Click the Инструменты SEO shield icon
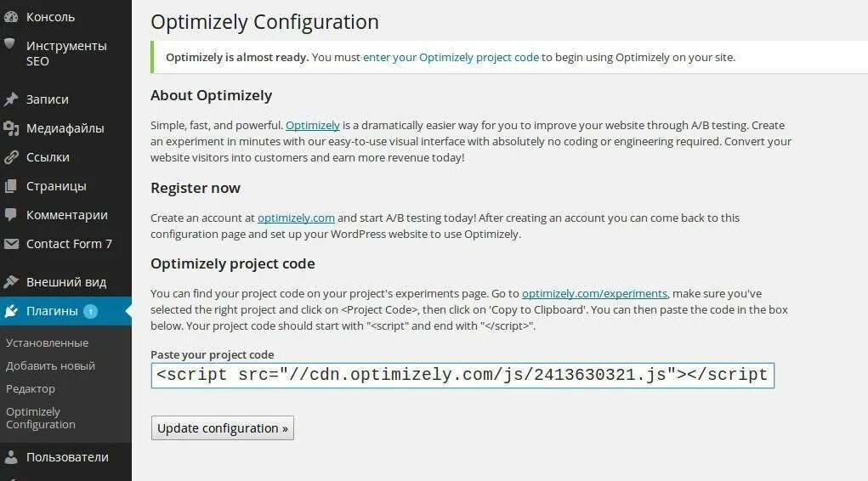This screenshot has height=481, width=868. click(9, 44)
